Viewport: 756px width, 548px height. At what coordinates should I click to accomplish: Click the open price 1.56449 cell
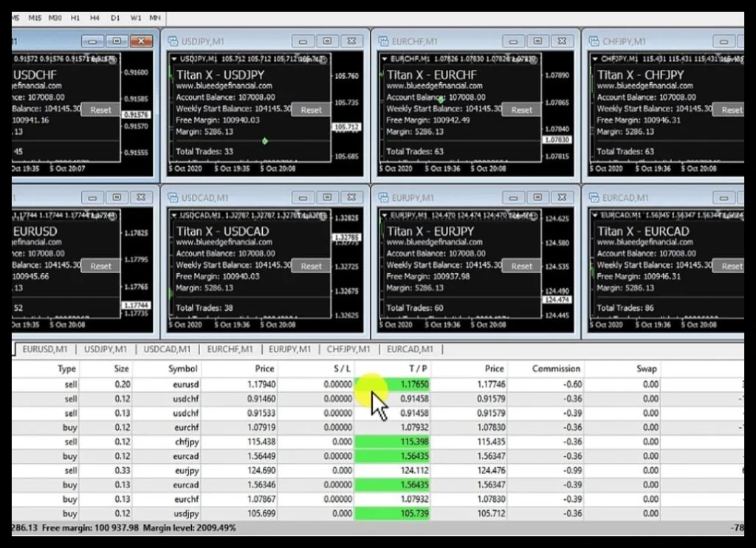click(x=261, y=456)
